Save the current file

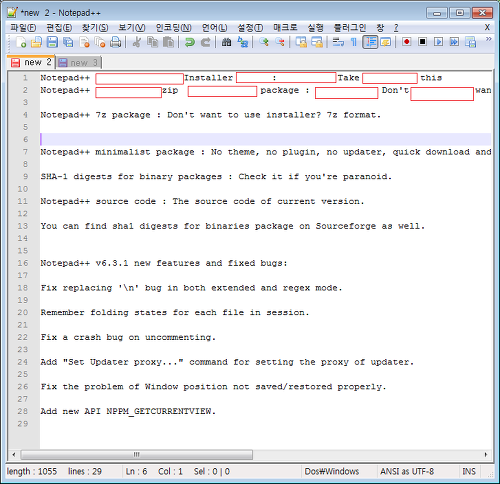click(52, 42)
